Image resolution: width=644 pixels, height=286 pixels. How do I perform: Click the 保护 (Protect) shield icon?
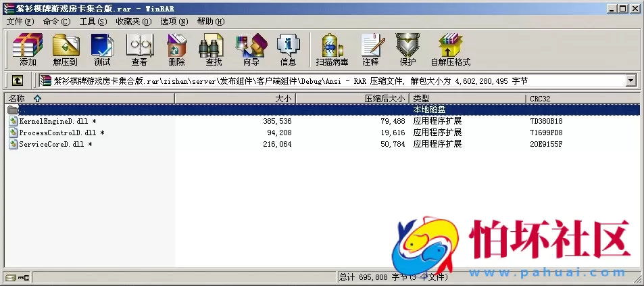[407, 45]
